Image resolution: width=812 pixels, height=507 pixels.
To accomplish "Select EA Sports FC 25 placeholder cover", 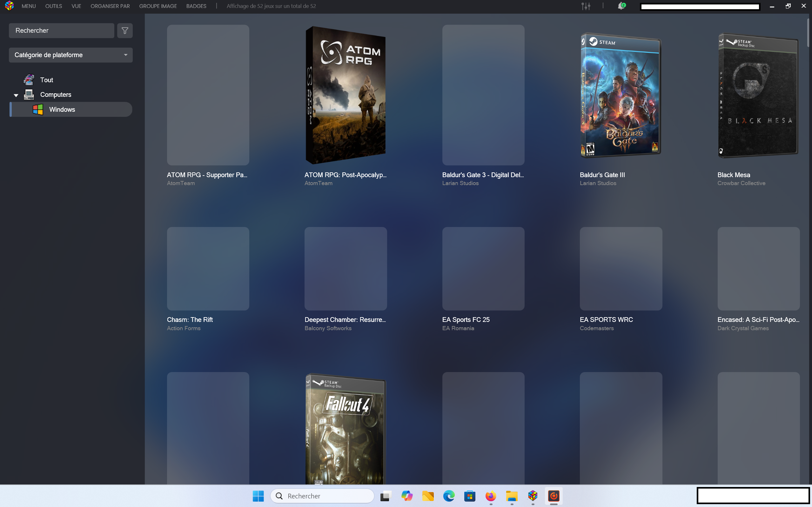I will click(x=483, y=269).
